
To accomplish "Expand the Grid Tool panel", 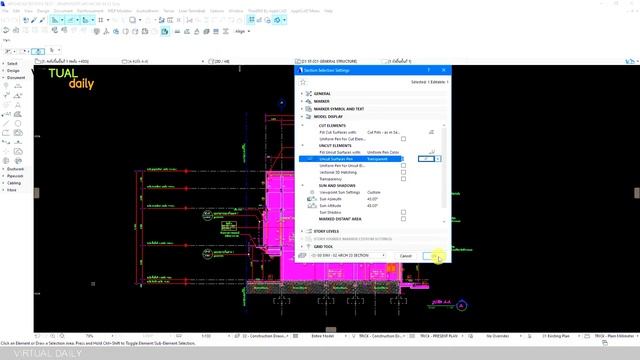I will coord(302,247).
